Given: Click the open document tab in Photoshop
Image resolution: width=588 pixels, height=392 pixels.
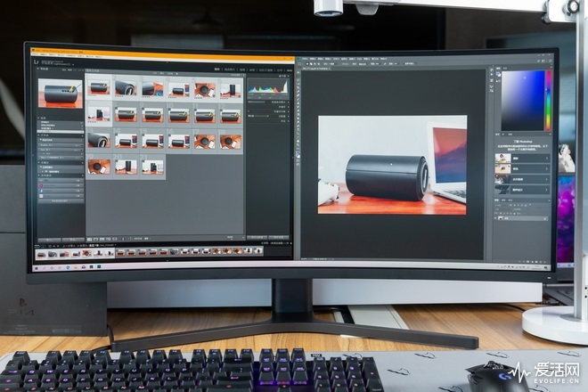Looking at the screenshot, I should pyautogui.click(x=315, y=69).
